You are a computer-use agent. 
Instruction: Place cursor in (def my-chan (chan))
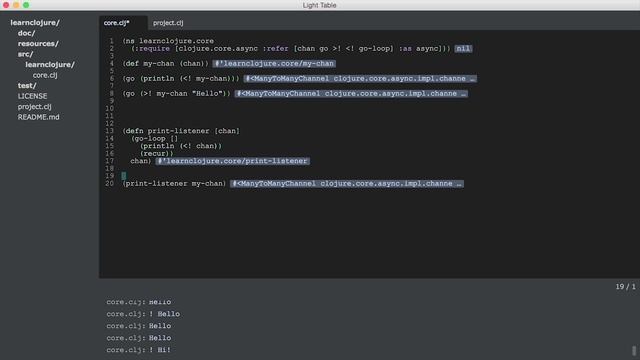166,64
